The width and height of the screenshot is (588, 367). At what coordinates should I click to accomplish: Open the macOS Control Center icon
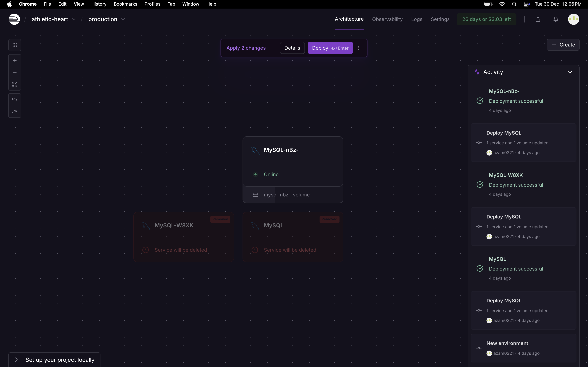(526, 4)
